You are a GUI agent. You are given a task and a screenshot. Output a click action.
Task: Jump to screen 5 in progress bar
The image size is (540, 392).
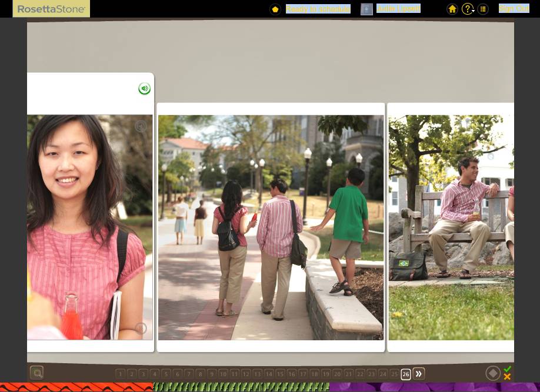(166, 374)
